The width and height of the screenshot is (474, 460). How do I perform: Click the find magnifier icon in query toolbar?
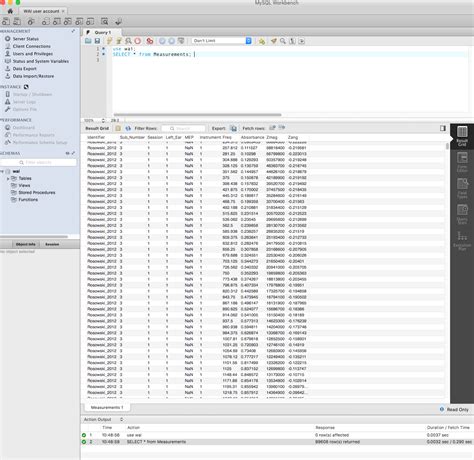click(283, 41)
